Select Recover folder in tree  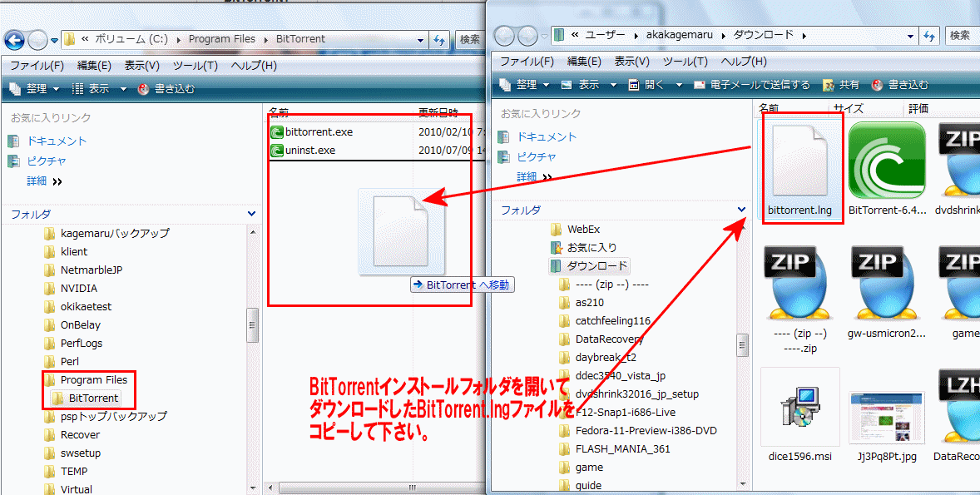point(72,434)
